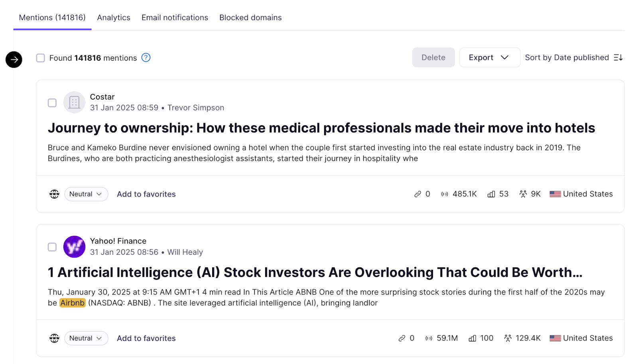Click the link count icon showing 0
The image size is (638, 364).
pos(417,194)
